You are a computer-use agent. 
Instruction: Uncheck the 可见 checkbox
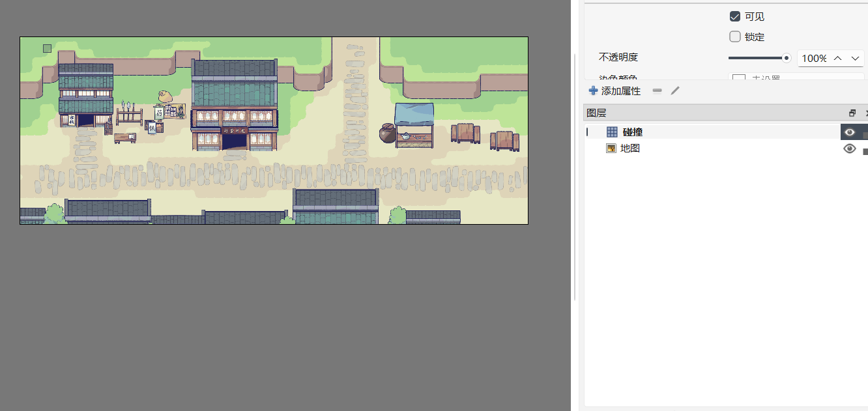(735, 16)
